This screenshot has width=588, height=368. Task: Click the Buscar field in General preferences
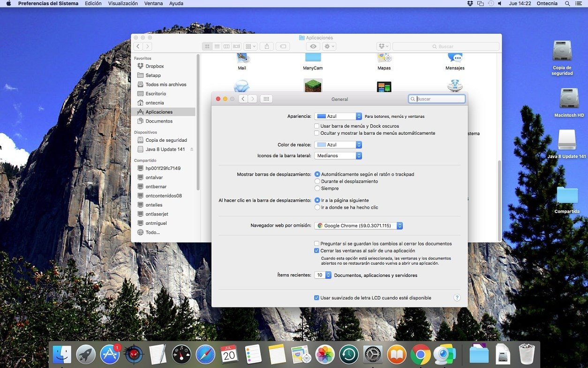[x=437, y=99]
